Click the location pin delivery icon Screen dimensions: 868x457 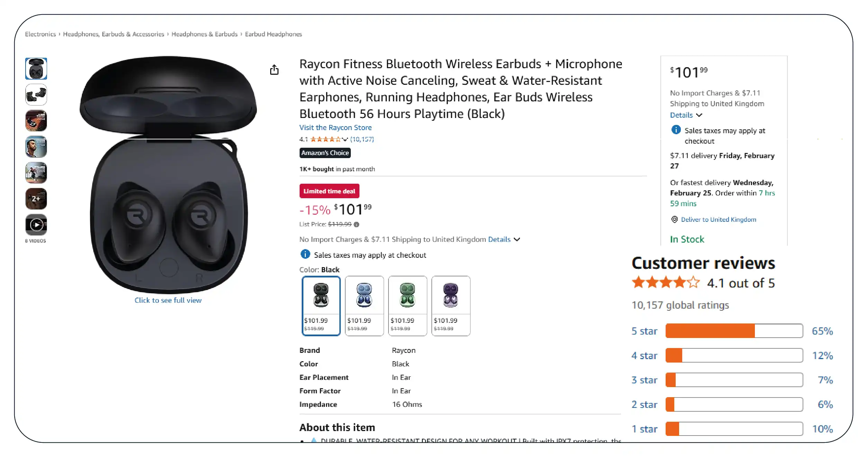click(x=674, y=219)
